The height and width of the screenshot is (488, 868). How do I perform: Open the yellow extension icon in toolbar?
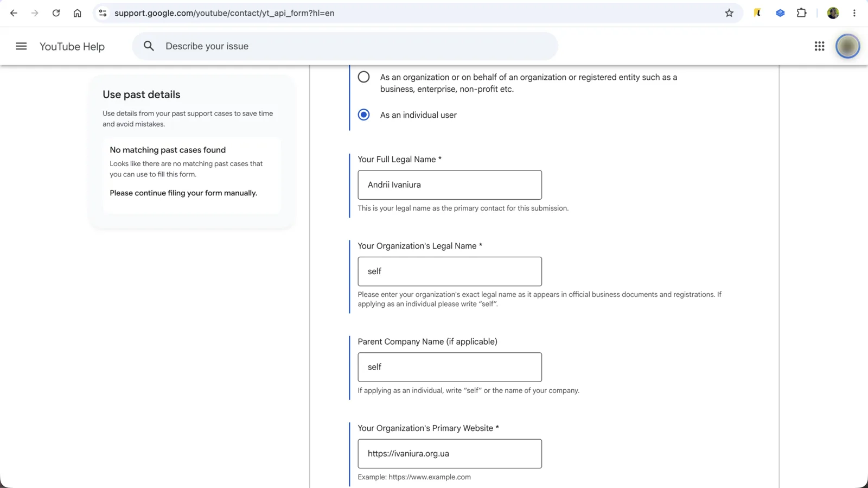(757, 13)
